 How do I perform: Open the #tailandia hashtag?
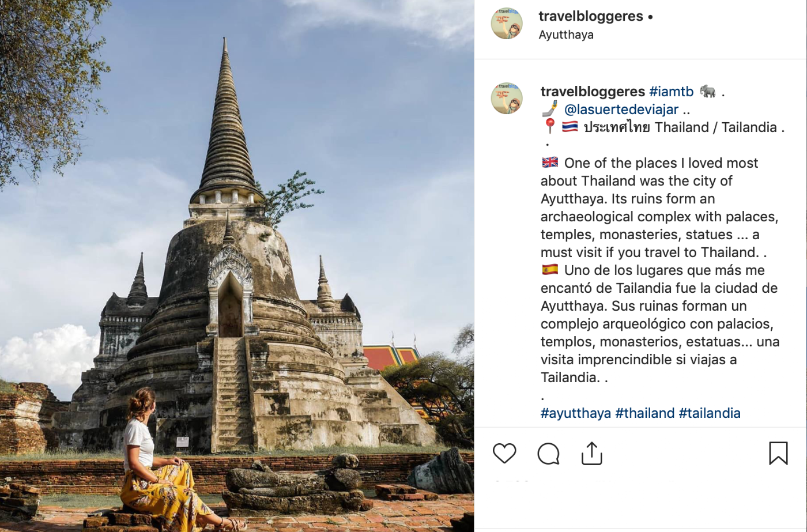(x=710, y=413)
